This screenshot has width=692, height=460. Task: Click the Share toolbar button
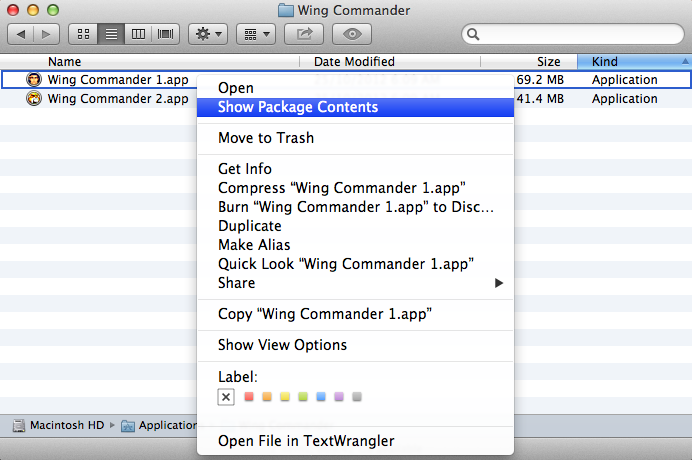tap(304, 34)
